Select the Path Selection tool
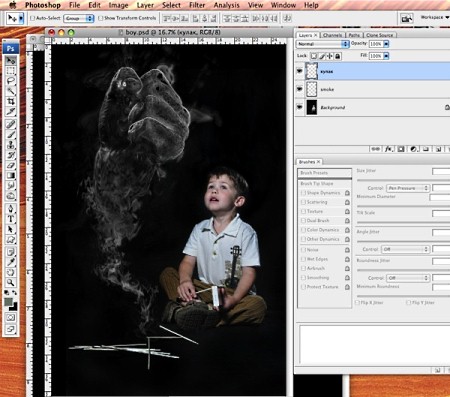The image size is (450, 397). pos(11,229)
